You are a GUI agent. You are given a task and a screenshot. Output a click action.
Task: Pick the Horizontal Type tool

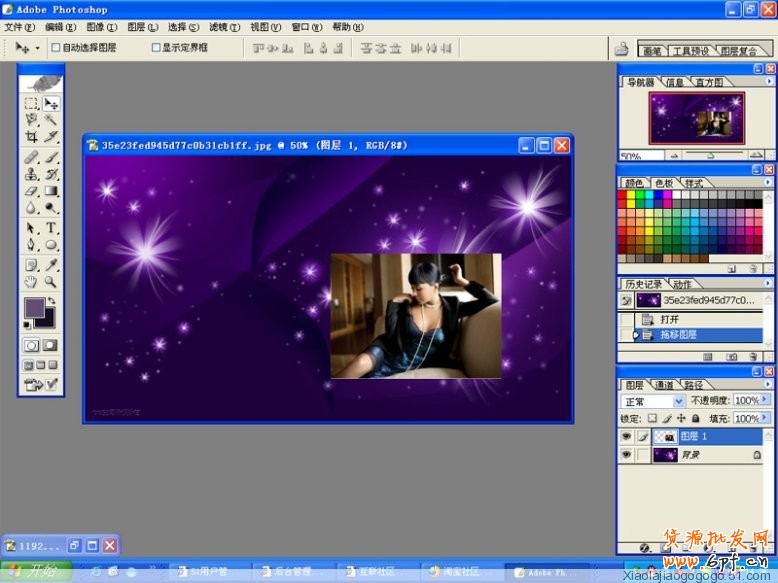tap(51, 227)
